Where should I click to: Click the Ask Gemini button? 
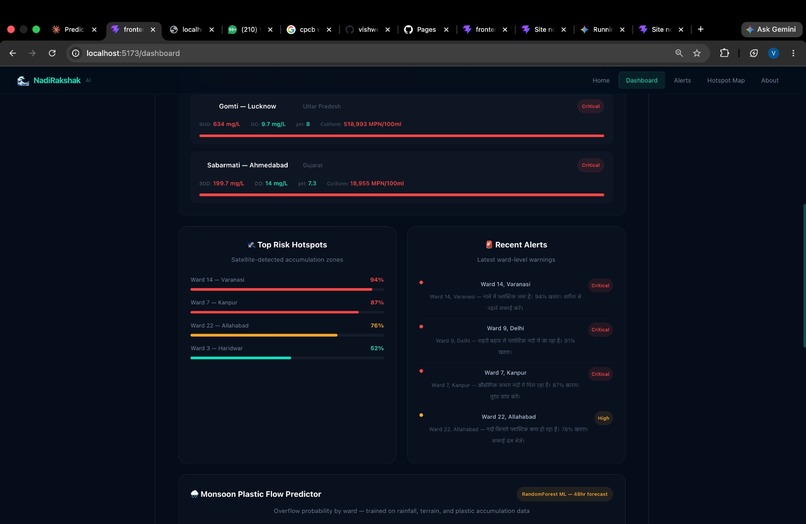point(771,29)
